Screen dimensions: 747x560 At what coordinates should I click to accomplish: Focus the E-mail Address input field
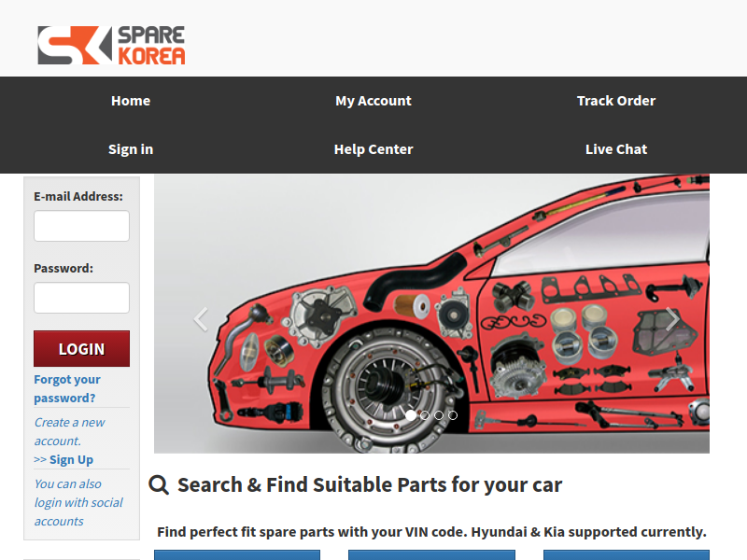(81, 226)
